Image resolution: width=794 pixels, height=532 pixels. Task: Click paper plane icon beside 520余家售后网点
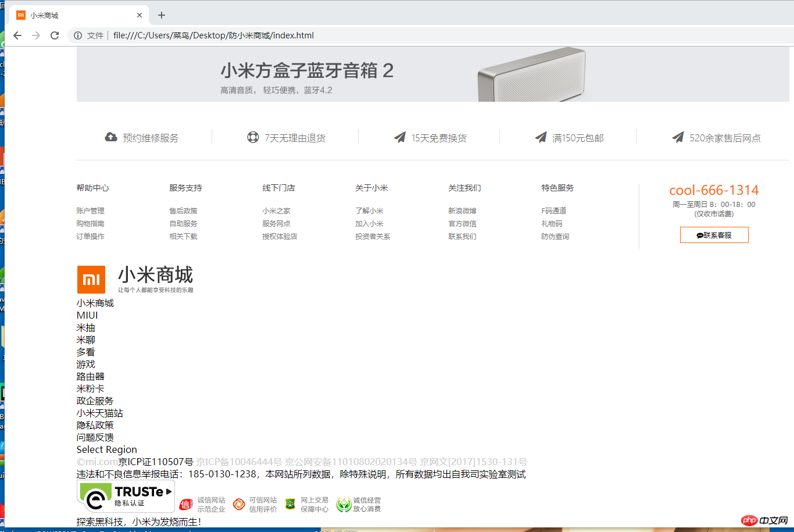pos(678,137)
